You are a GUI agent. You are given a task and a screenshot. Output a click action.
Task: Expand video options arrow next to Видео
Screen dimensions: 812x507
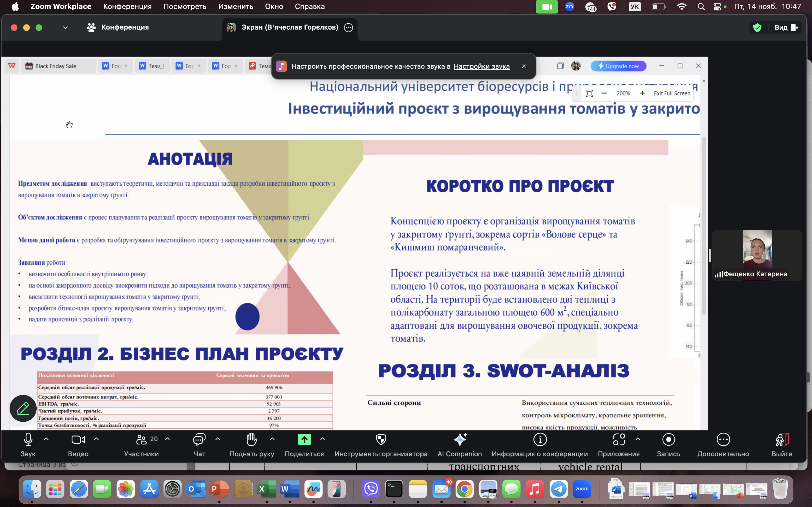[x=96, y=439]
